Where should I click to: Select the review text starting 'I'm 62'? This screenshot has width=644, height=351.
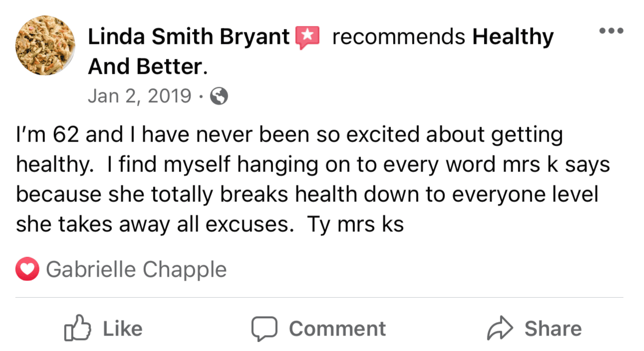313,180
